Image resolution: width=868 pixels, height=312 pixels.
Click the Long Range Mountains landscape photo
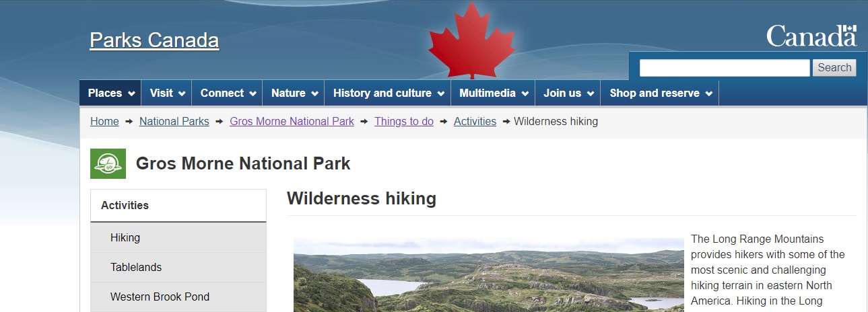488,276
